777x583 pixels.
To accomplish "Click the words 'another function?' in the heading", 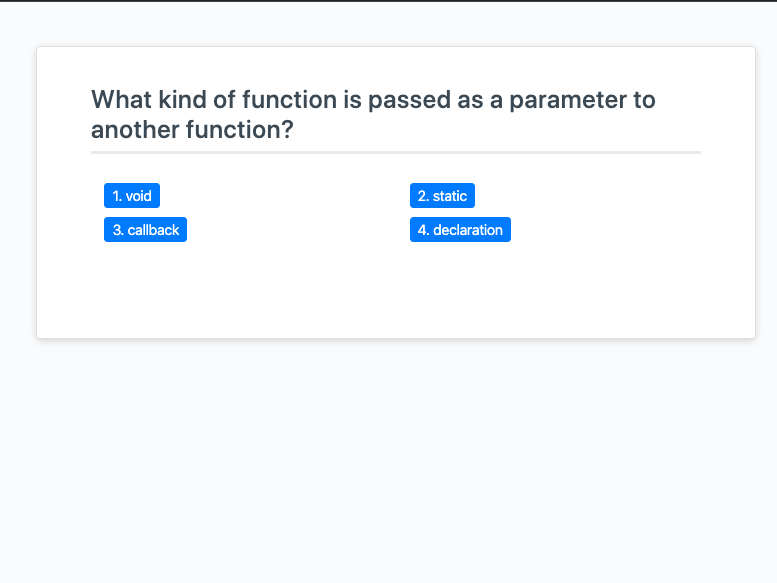I will pyautogui.click(x=192, y=130).
